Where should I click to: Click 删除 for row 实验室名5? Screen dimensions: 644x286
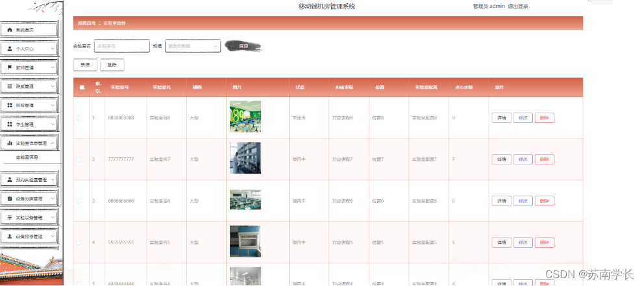[x=544, y=242]
